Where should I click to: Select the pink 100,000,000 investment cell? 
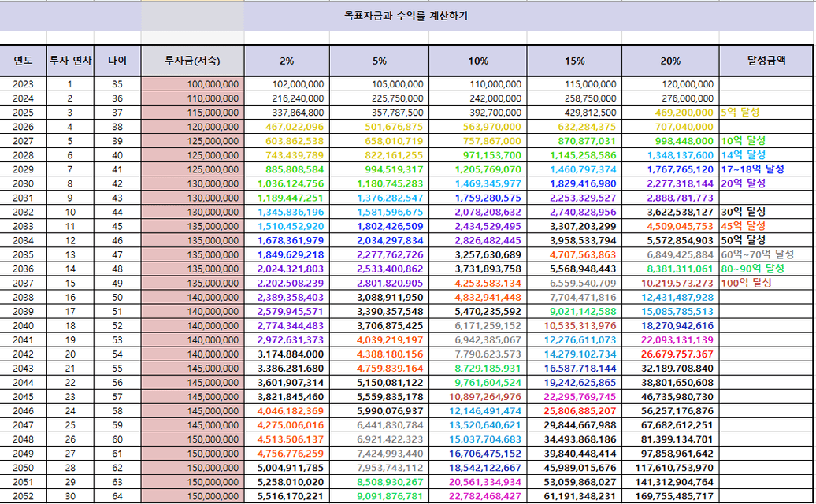192,84
